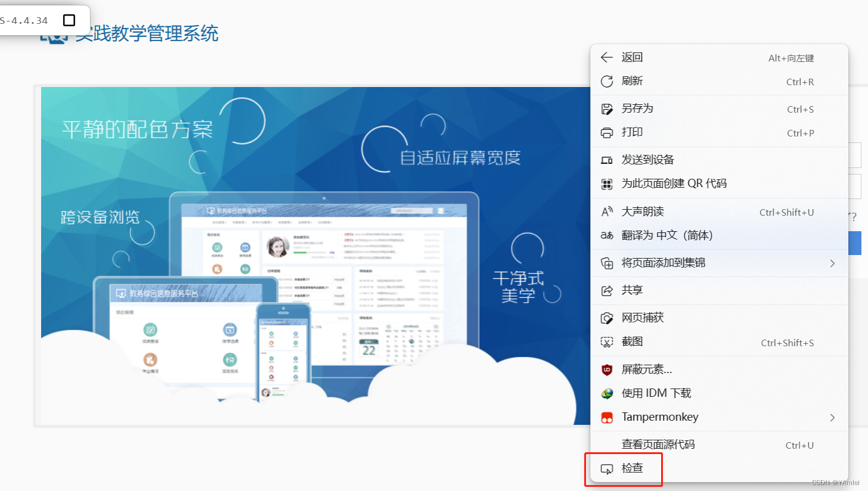
Task: Choose 共享 menu entry
Action: (719, 290)
